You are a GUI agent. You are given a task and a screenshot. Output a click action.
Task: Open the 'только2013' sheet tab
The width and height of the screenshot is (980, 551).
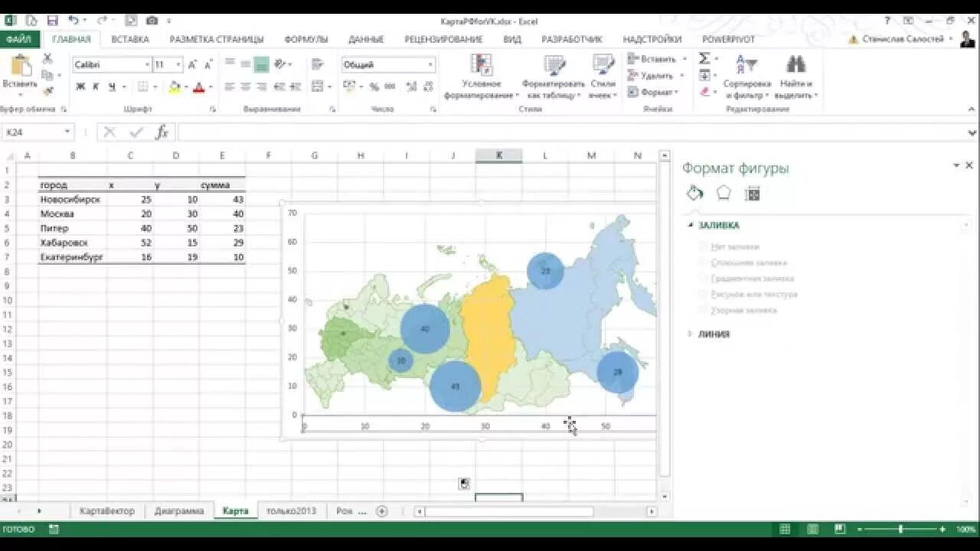click(292, 511)
